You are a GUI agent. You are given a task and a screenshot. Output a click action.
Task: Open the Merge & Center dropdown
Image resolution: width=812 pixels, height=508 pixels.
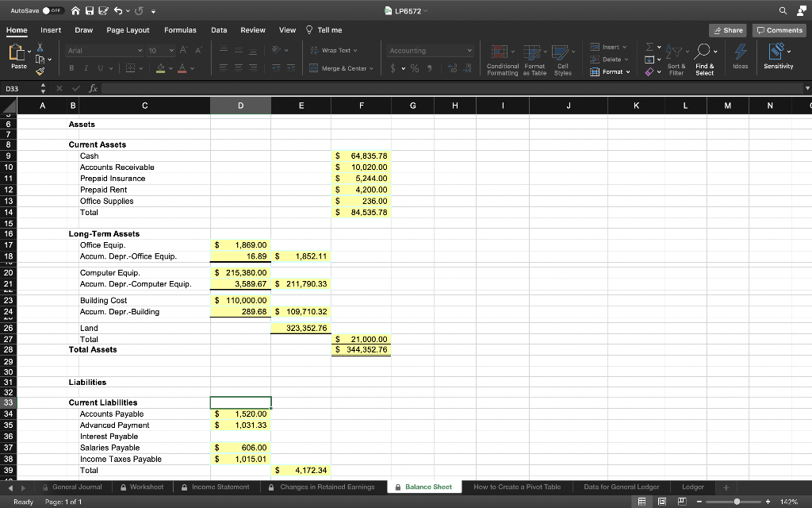371,68
